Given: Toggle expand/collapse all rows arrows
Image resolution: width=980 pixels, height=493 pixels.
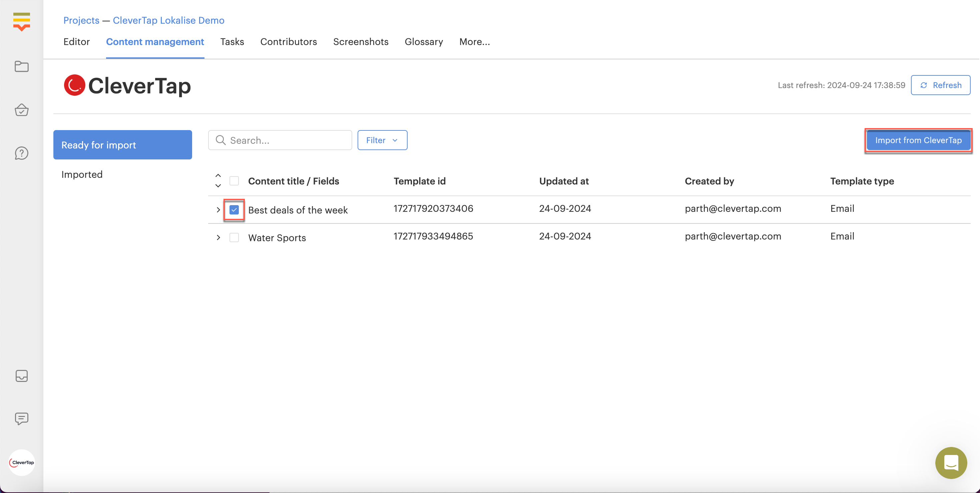Looking at the screenshot, I should (218, 181).
